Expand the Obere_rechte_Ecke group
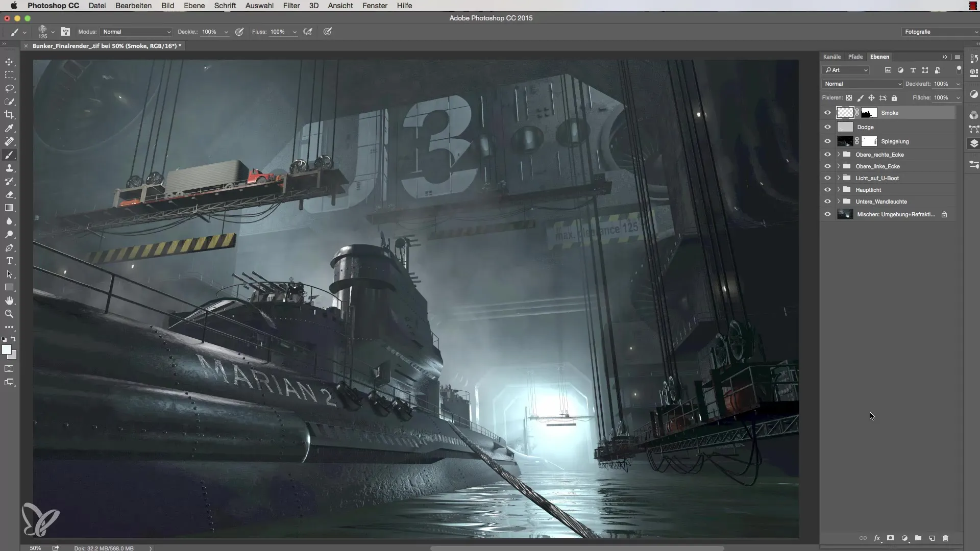The image size is (980, 551). pos(838,154)
